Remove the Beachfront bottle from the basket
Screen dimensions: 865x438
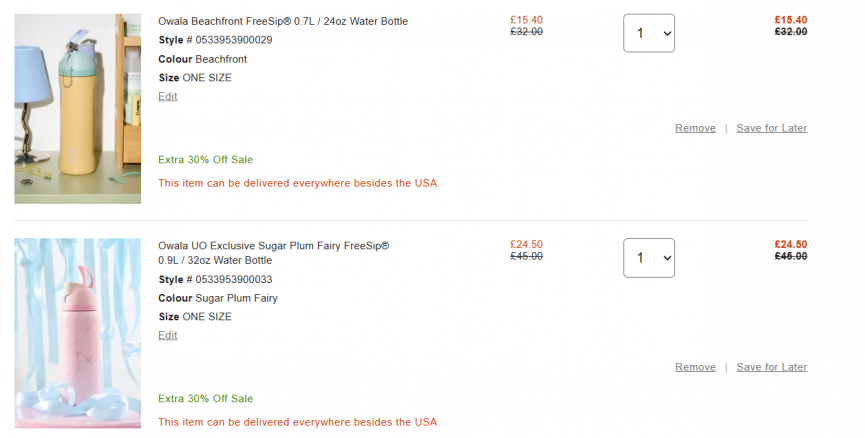pyautogui.click(x=695, y=128)
